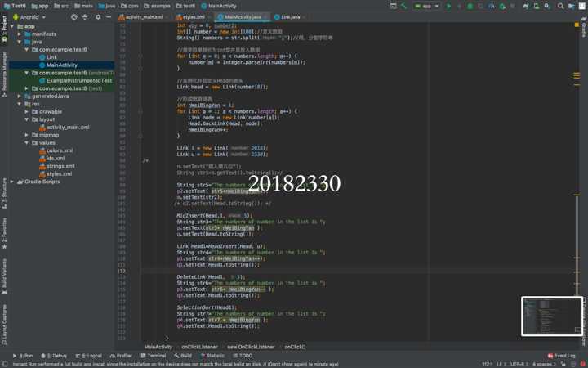Image resolution: width=588 pixels, height=368 pixels.
Task: Click the Search Everywhere magnifier icon
Action: click(560, 6)
